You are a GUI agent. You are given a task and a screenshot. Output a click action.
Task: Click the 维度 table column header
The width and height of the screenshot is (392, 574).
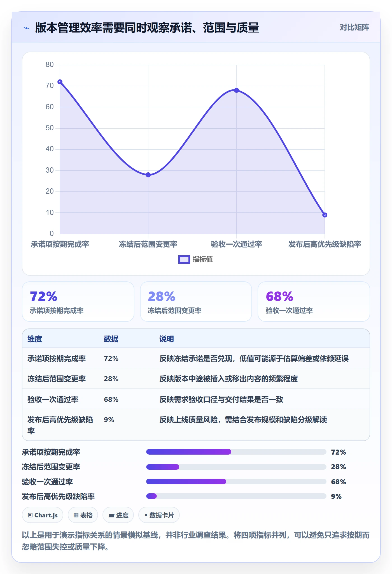[x=35, y=339]
